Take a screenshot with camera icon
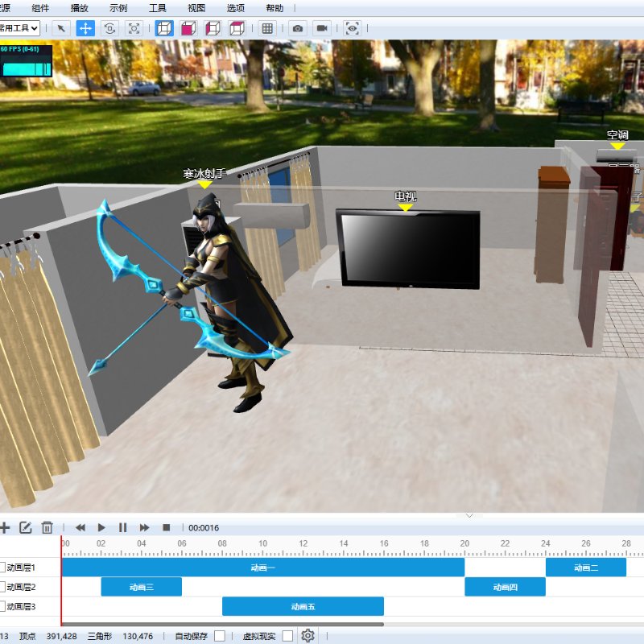 click(298, 28)
